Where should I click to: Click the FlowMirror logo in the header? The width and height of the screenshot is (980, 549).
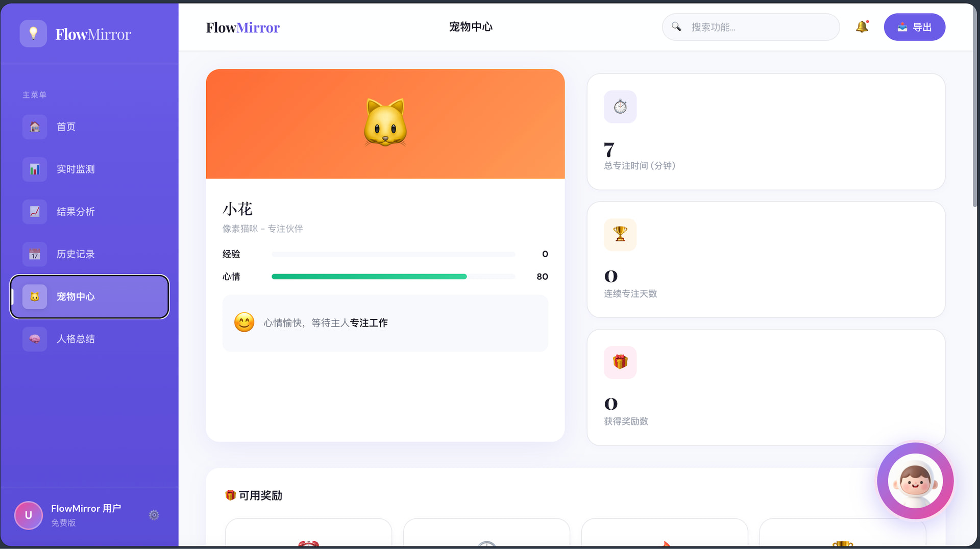[x=243, y=28]
